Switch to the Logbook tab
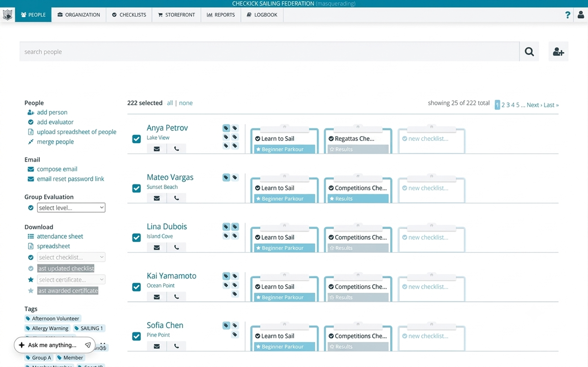The width and height of the screenshot is (588, 367). [x=262, y=15]
